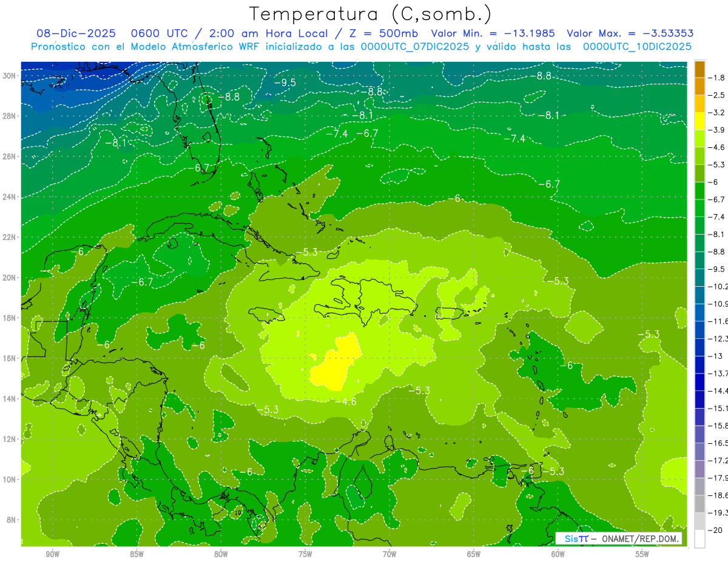Image resolution: width=728 pixels, height=562 pixels.
Task: Click the date '08-Dic-2025' in header
Action: tap(76, 33)
